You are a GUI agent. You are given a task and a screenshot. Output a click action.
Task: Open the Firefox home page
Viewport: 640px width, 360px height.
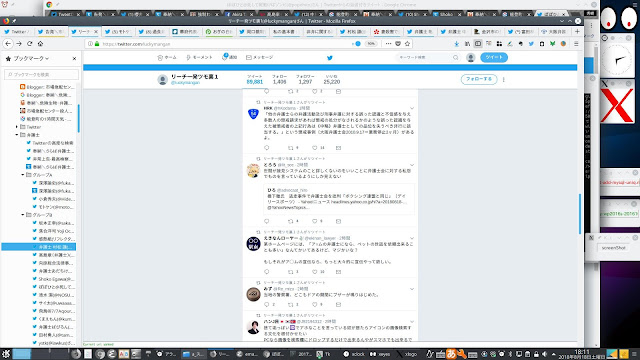click(40, 44)
